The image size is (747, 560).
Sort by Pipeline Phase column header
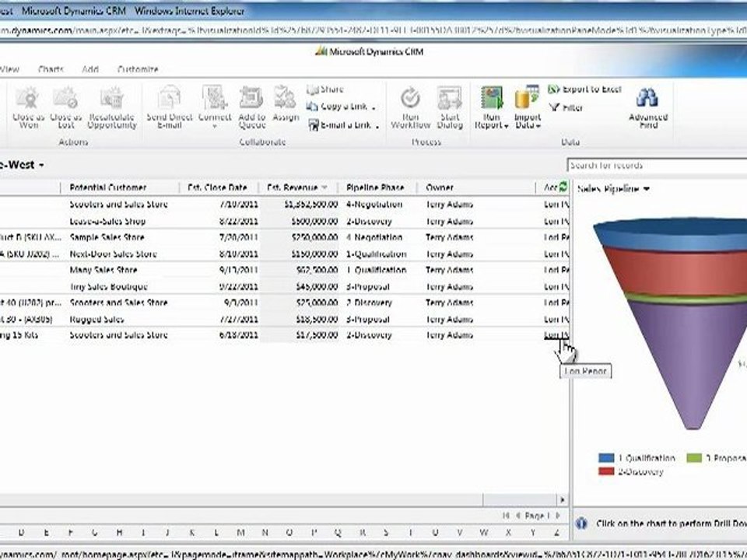point(375,187)
